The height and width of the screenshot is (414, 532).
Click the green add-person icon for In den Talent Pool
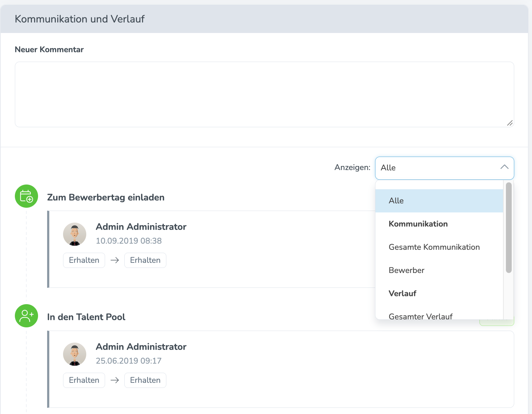pos(26,316)
